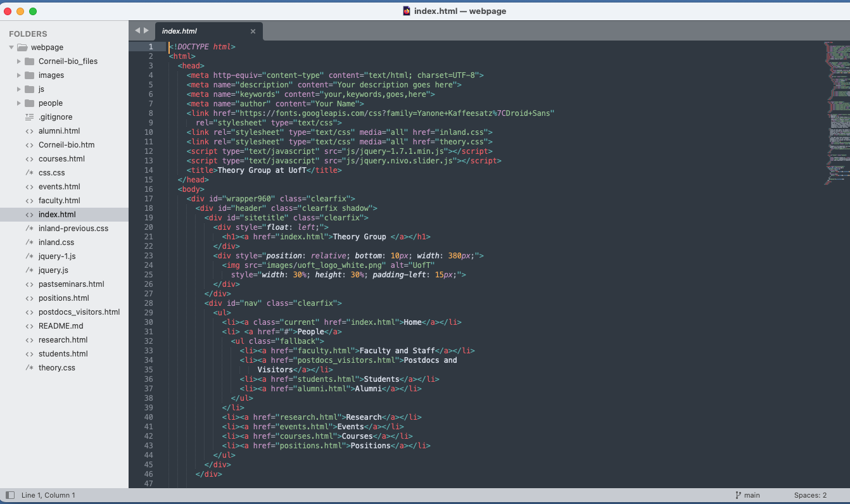
Task: Click the Research link text on line 40
Action: (x=364, y=417)
